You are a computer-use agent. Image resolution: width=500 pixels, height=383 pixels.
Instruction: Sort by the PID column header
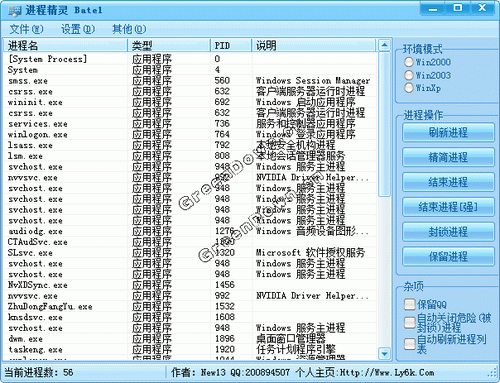pos(231,45)
